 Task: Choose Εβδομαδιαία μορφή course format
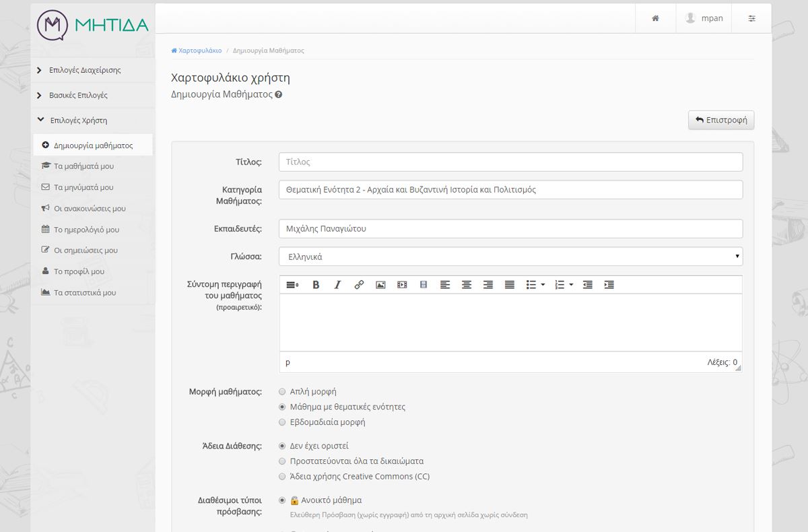(282, 422)
